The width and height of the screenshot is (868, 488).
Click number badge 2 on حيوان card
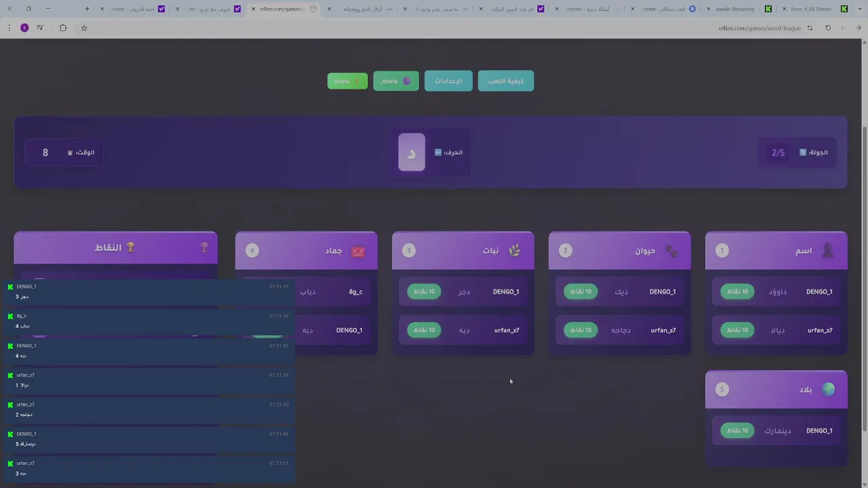click(x=566, y=251)
